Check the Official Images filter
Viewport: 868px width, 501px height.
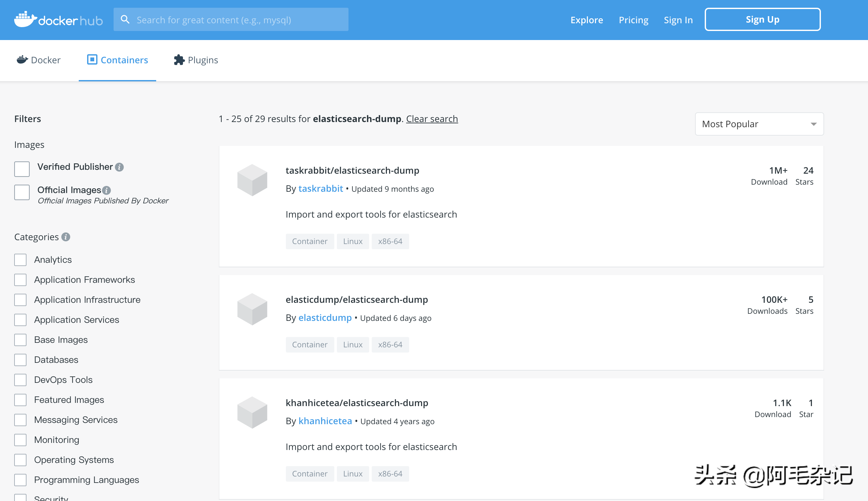click(22, 192)
